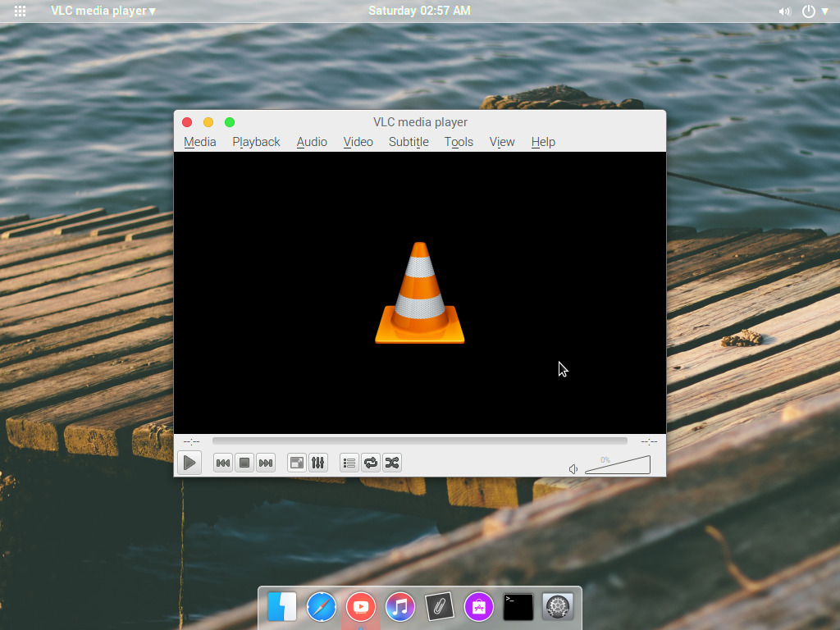Skip to the next media item

[x=265, y=462]
